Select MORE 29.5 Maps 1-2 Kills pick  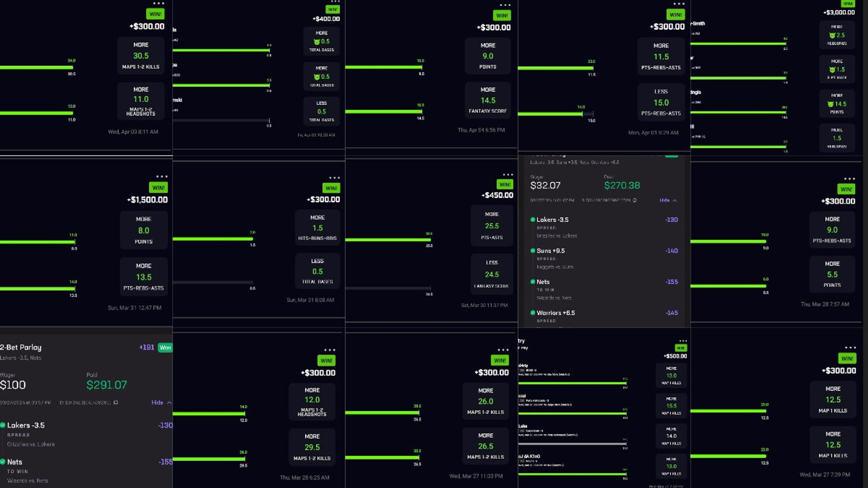point(312,447)
